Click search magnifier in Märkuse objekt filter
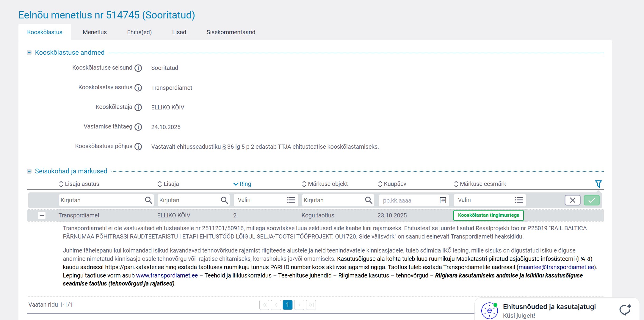Screen dimensions: 644x320 (369, 200)
